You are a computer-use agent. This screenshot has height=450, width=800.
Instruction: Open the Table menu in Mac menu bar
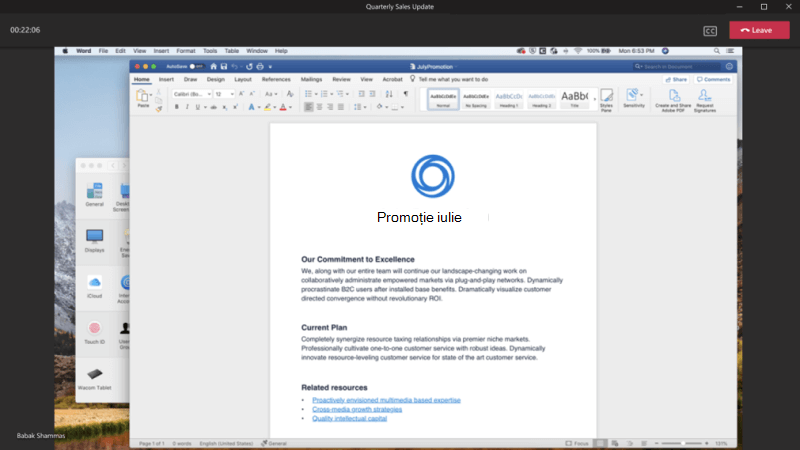(232, 51)
